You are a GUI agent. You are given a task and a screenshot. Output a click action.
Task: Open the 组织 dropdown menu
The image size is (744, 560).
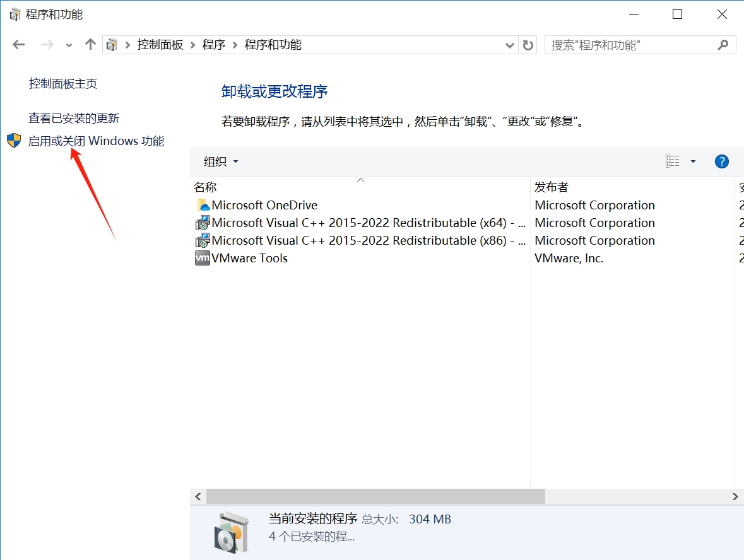[221, 161]
